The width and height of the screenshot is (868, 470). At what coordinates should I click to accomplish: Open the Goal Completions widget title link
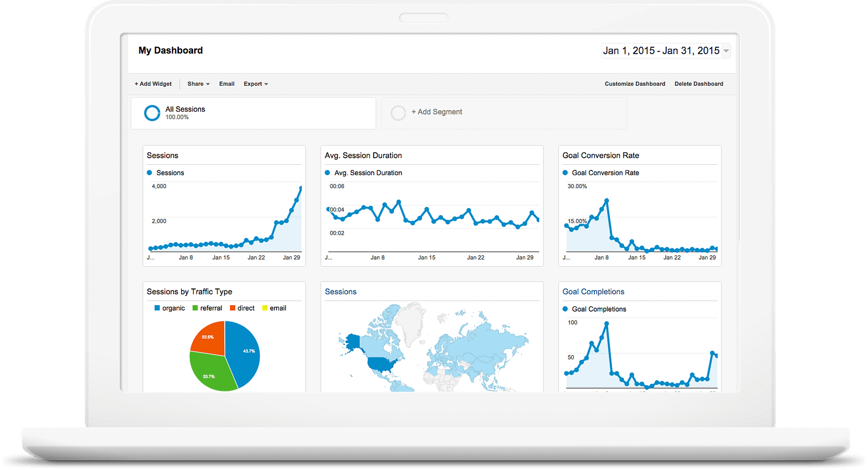tap(593, 292)
